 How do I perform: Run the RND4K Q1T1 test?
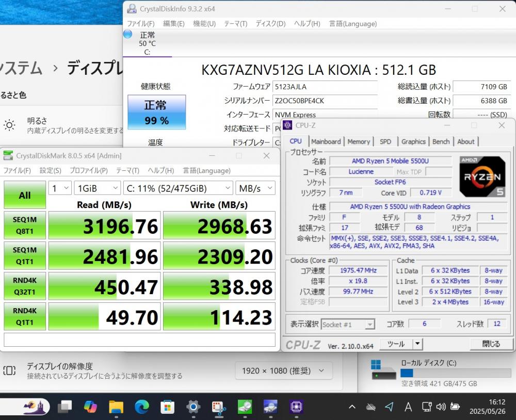click(25, 316)
